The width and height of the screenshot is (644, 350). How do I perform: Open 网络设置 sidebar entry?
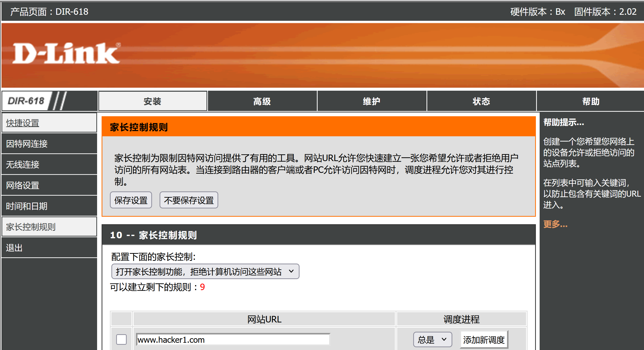[x=23, y=185]
